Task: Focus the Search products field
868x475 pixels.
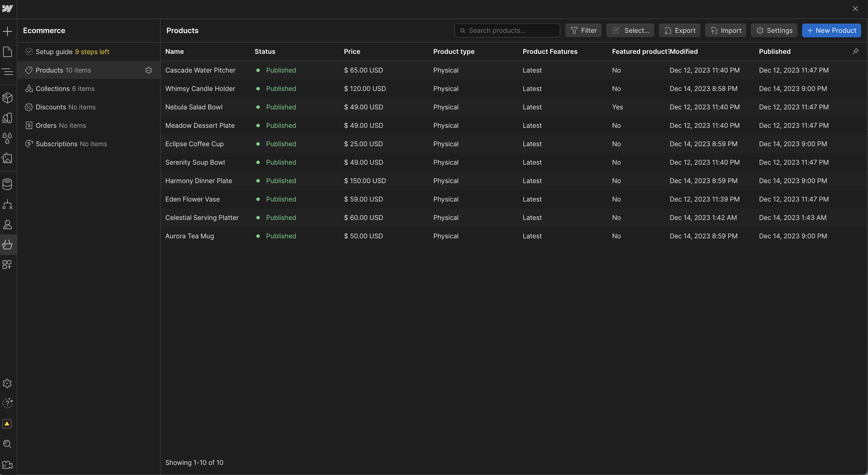Action: point(507,30)
